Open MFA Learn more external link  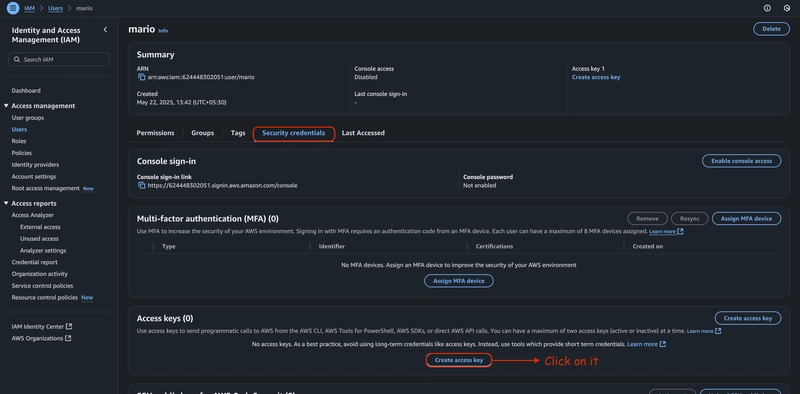[x=666, y=232]
